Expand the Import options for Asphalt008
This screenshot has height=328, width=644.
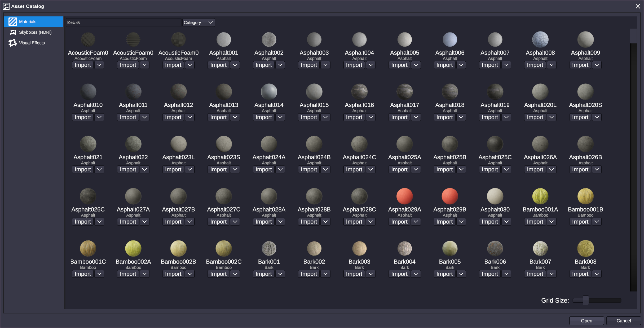pyautogui.click(x=552, y=65)
